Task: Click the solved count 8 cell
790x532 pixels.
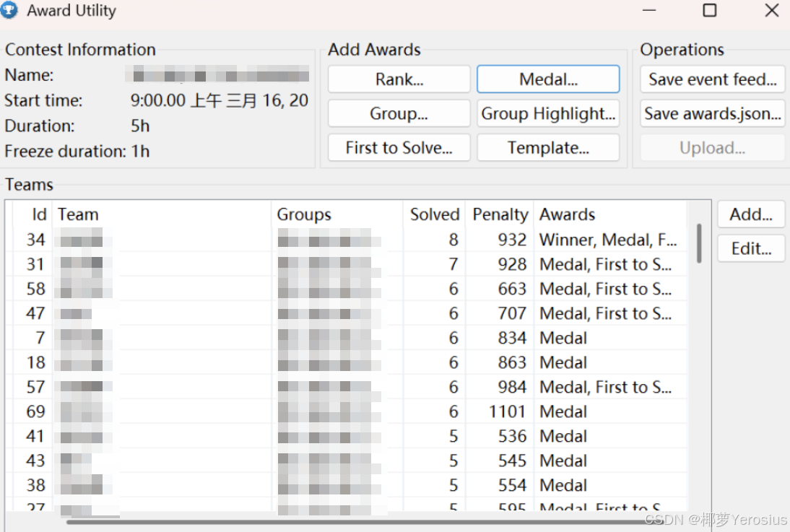Action: 453,240
